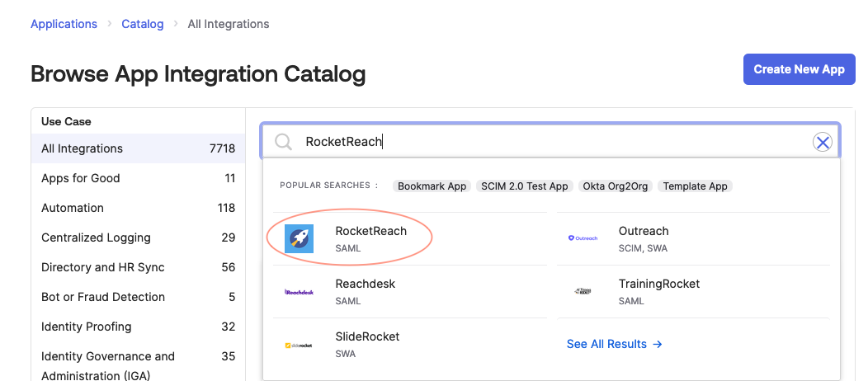Select Directory and HR Sync use case
The height and width of the screenshot is (381, 868).
tap(139, 267)
